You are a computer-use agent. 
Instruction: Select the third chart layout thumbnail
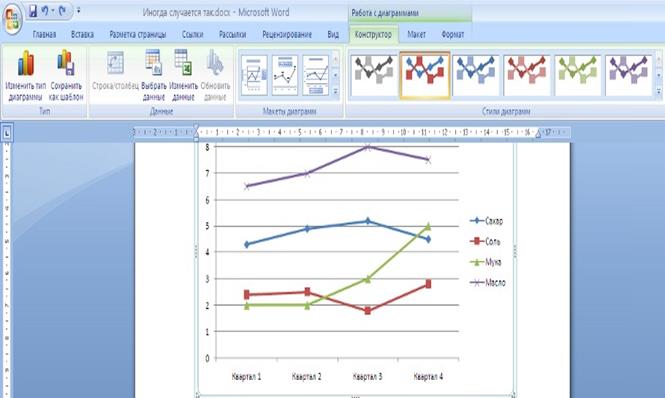[x=315, y=75]
